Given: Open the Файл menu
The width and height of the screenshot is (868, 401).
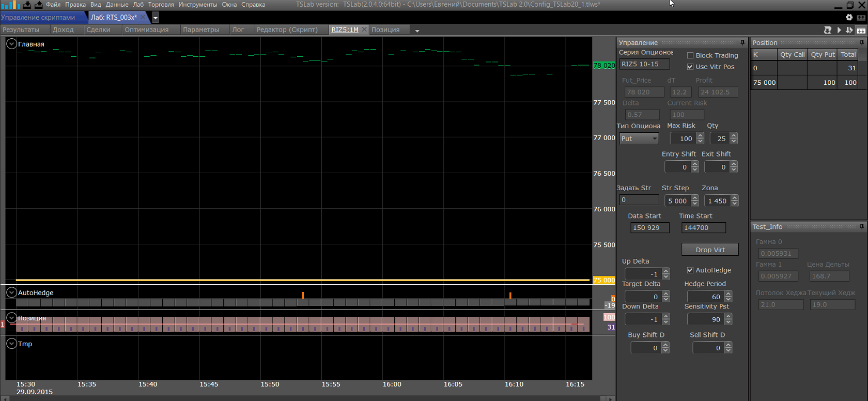Looking at the screenshot, I should (x=53, y=5).
